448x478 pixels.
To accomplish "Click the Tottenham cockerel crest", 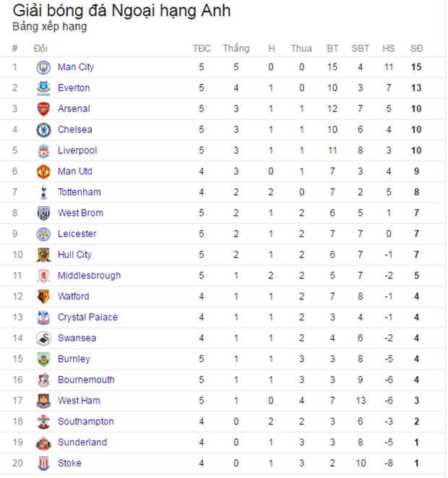I will [43, 192].
